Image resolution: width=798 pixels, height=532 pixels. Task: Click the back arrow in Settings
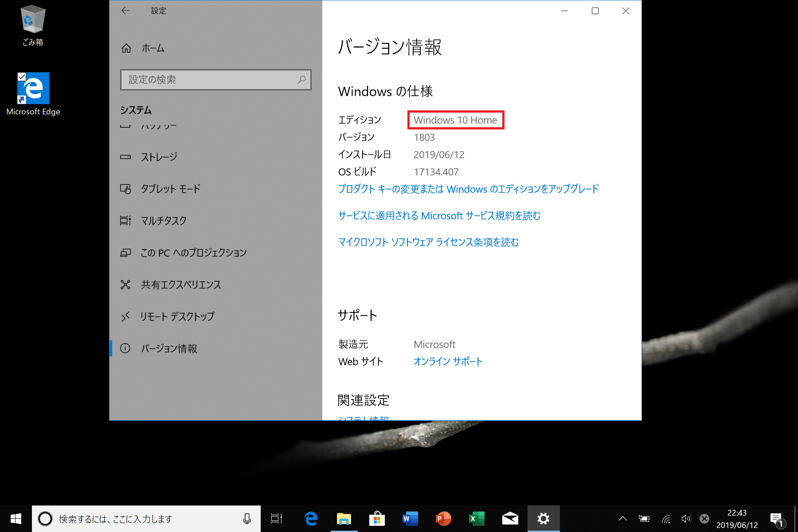[125, 11]
